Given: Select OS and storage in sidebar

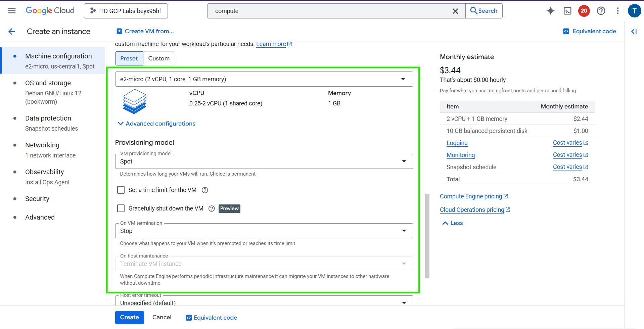Looking at the screenshot, I should pos(48,83).
